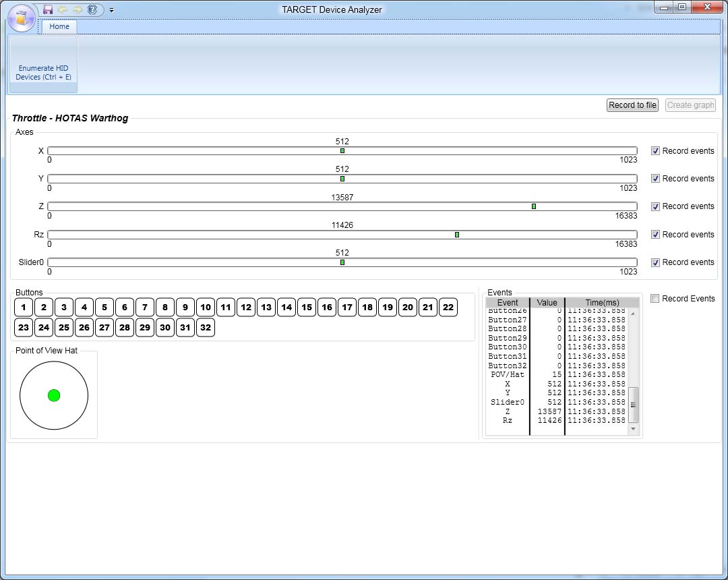Click button 16 indicator

click(x=327, y=307)
